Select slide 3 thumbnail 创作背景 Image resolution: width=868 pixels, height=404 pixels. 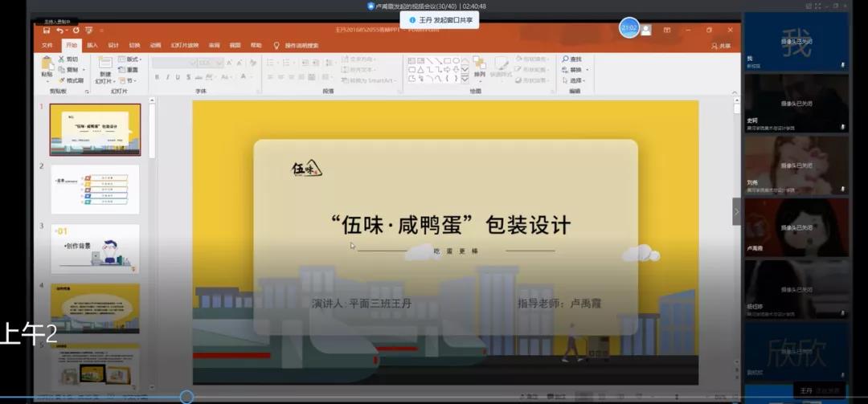point(95,248)
